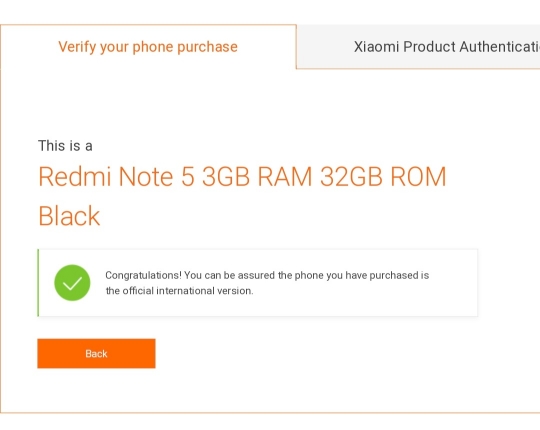Switch to Xiaomi Product Authentication tab

[x=418, y=47]
